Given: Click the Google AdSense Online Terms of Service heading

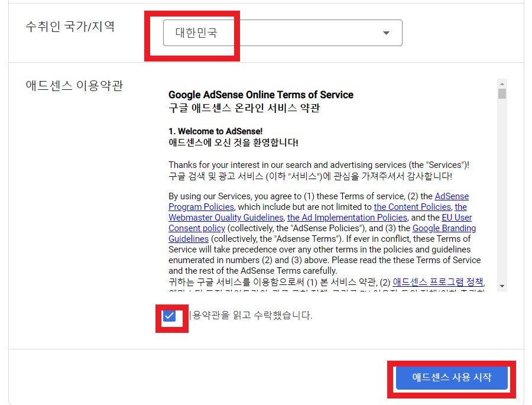Looking at the screenshot, I should click(x=261, y=95).
